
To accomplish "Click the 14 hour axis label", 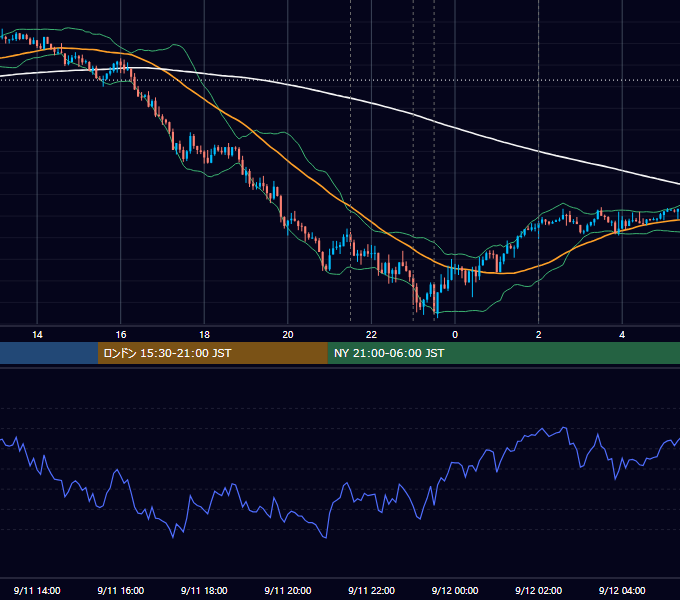I will point(37,335).
